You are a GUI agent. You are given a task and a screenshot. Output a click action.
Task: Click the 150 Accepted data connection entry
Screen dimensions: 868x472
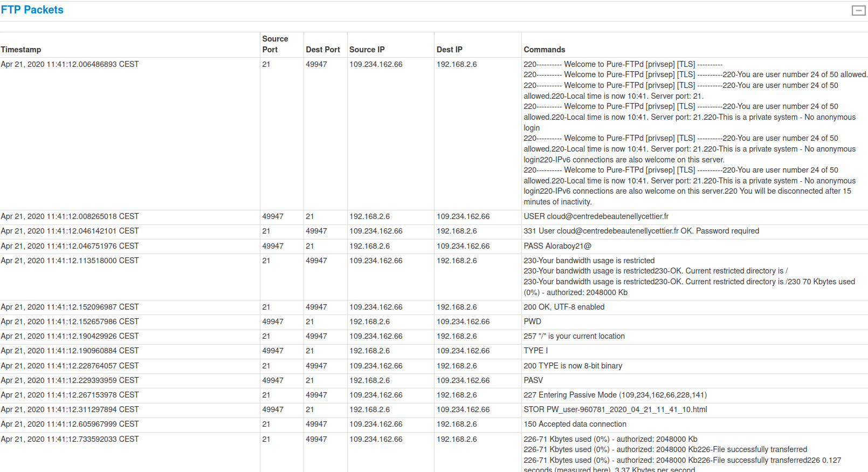click(x=575, y=424)
